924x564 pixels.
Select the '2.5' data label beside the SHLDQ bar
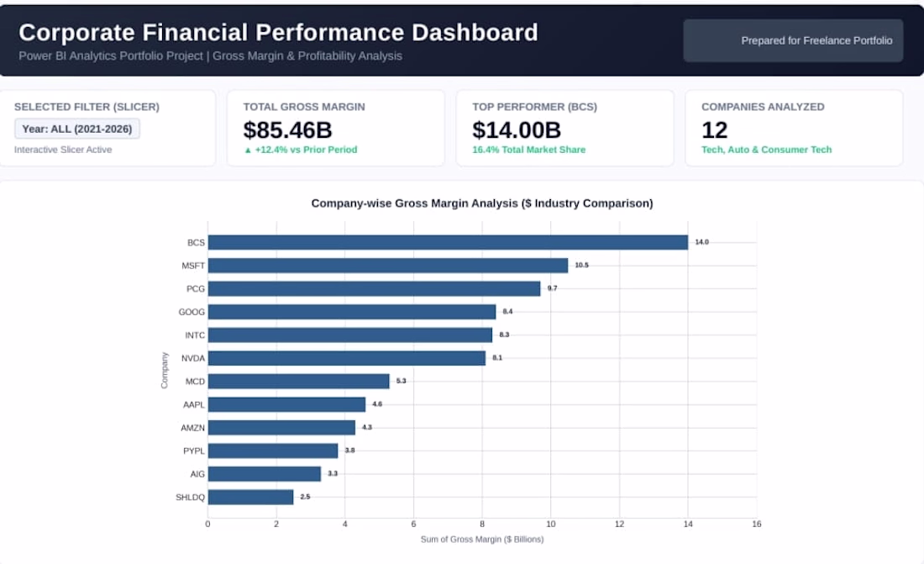point(305,497)
